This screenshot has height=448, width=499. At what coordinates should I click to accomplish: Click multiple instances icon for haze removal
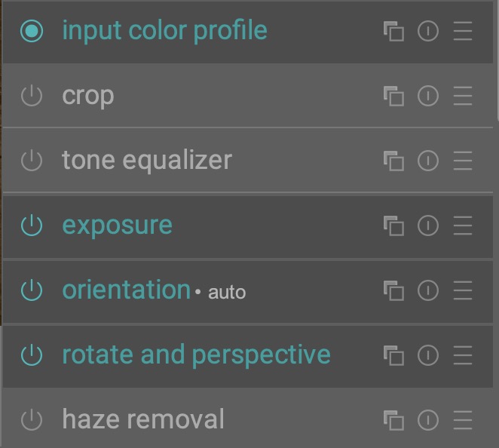pos(393,420)
